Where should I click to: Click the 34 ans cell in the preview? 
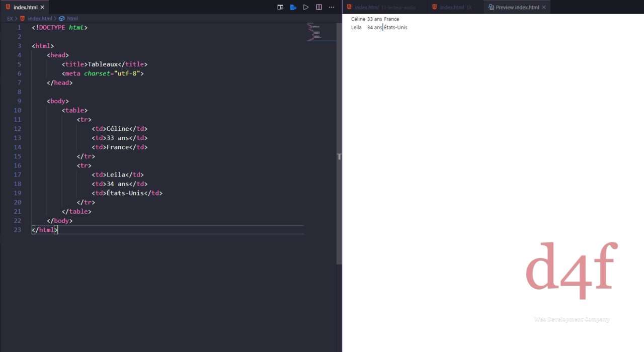[x=375, y=28]
